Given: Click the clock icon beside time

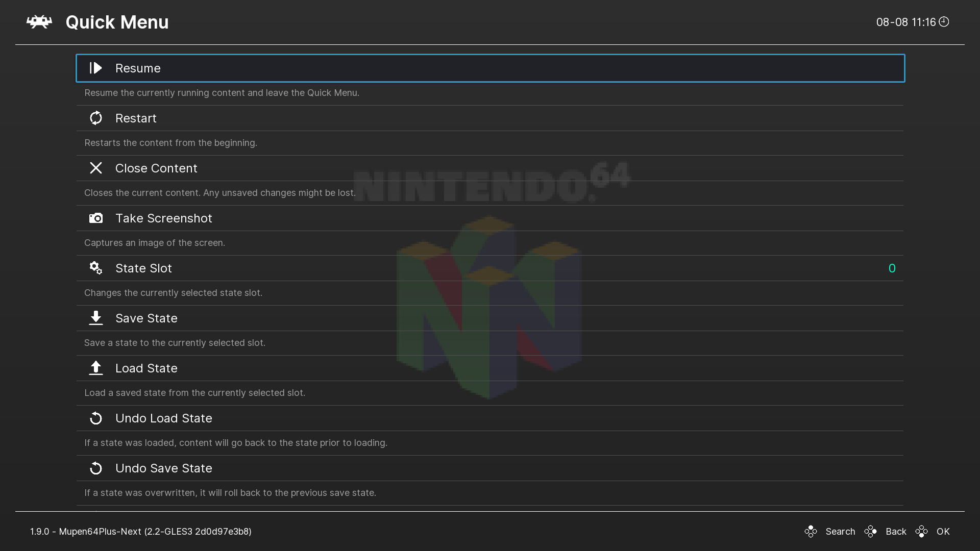Looking at the screenshot, I should tap(944, 21).
